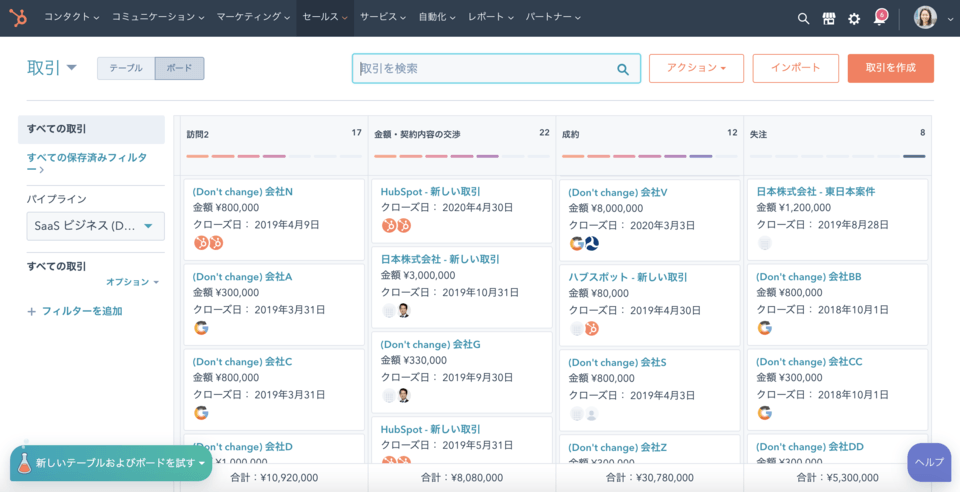
Task: Open the マーケティング menu
Action: [x=253, y=18]
